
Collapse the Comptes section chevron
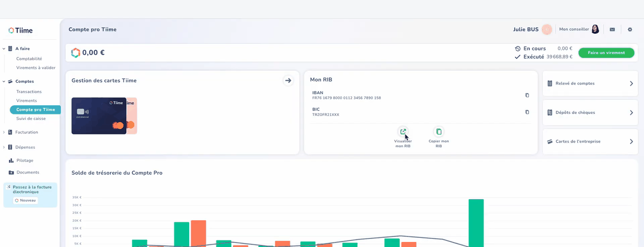[x=4, y=81]
